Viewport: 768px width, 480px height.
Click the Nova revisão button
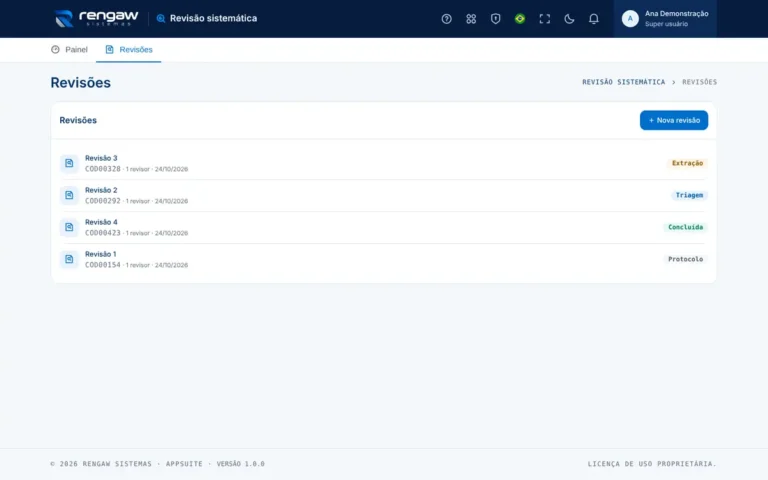[673, 120]
